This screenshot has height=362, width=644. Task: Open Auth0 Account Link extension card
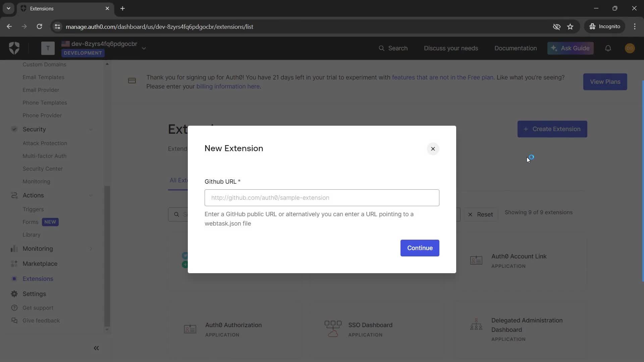[522, 261]
